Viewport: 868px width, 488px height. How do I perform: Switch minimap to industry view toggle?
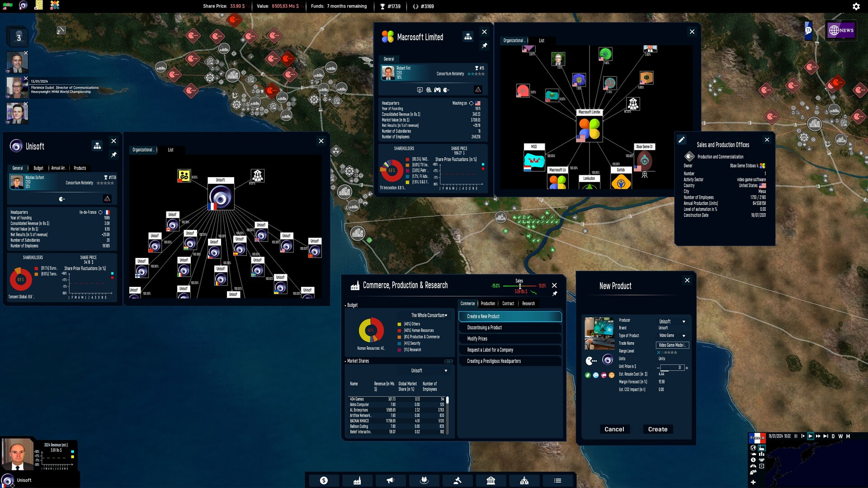761,448
